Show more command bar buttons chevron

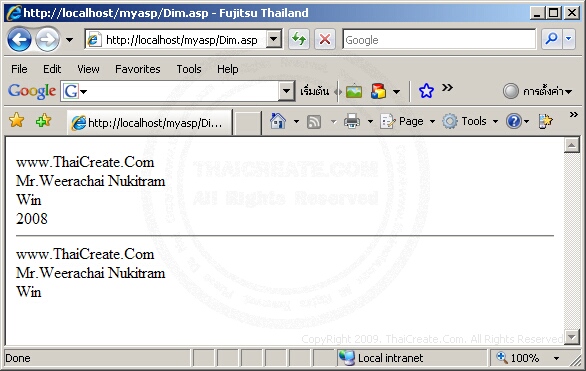pyautogui.click(x=573, y=115)
